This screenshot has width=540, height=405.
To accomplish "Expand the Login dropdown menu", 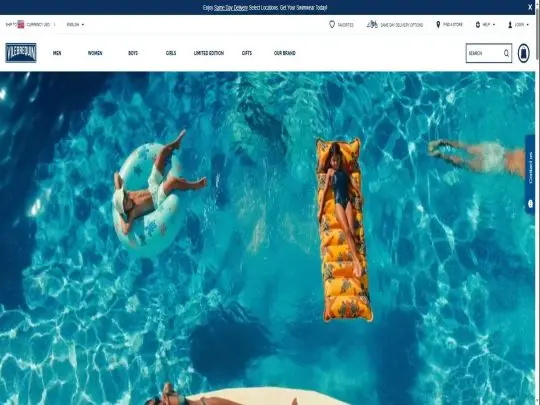I will [x=521, y=24].
